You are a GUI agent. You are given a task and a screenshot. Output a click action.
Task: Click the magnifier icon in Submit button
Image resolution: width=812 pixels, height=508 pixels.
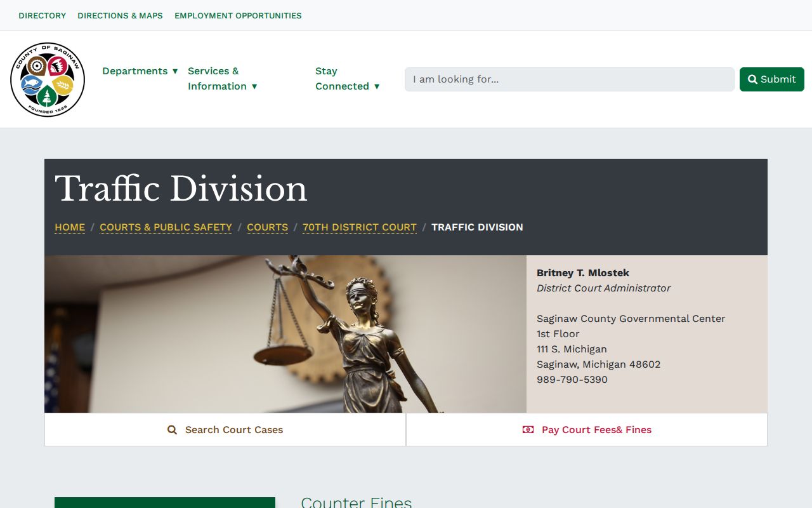pos(752,79)
